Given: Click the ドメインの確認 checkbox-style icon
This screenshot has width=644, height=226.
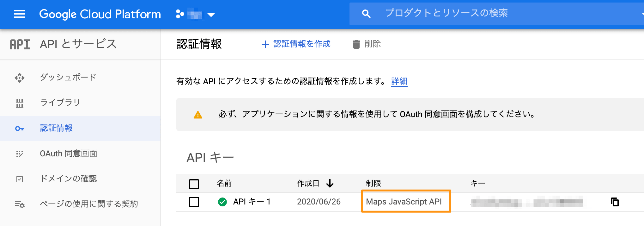Looking at the screenshot, I should tap(20, 179).
